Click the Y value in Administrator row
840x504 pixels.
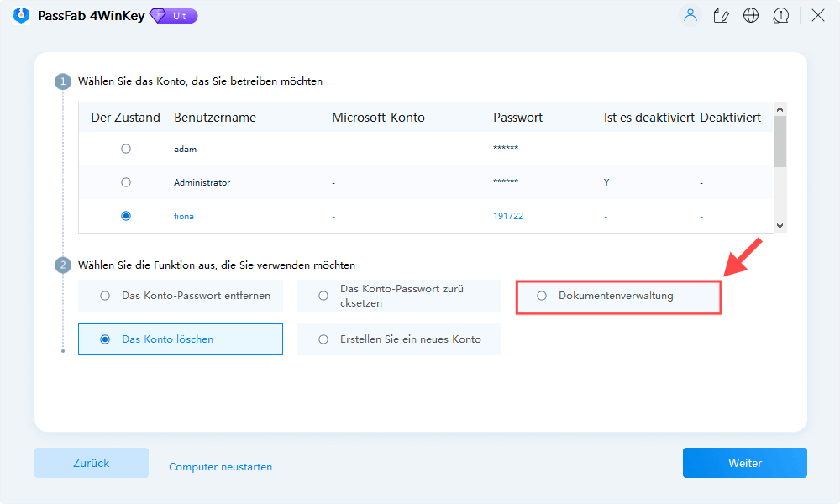pyautogui.click(x=606, y=182)
